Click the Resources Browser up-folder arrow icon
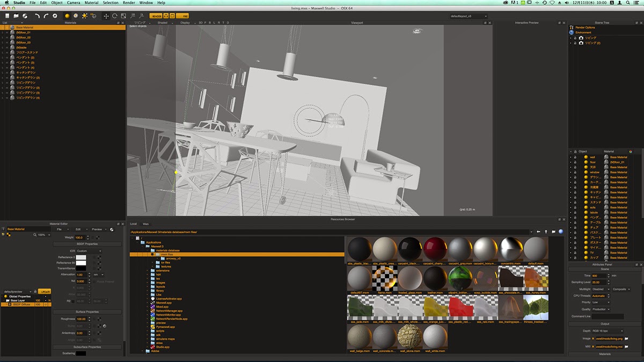The height and width of the screenshot is (362, 644). tap(546, 232)
